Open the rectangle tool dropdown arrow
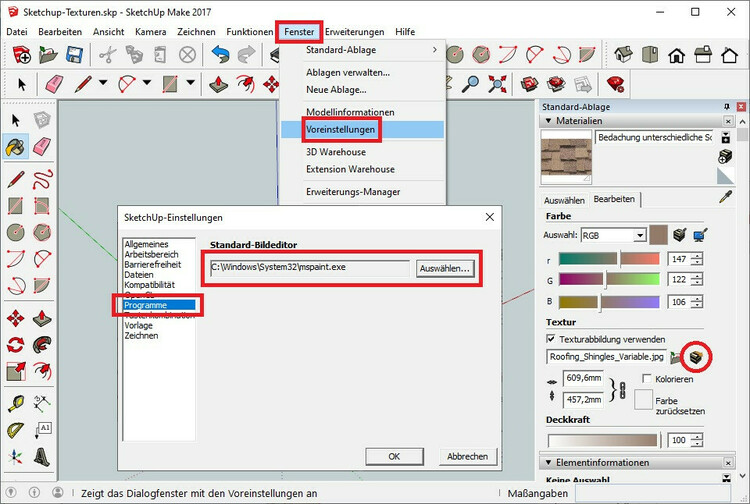Screen dimensions: 750x504 190,83
